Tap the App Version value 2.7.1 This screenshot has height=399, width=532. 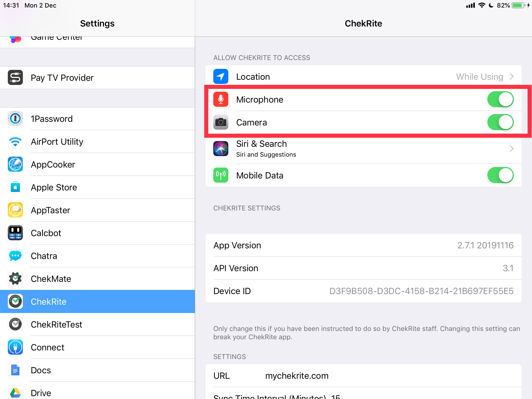(x=485, y=245)
